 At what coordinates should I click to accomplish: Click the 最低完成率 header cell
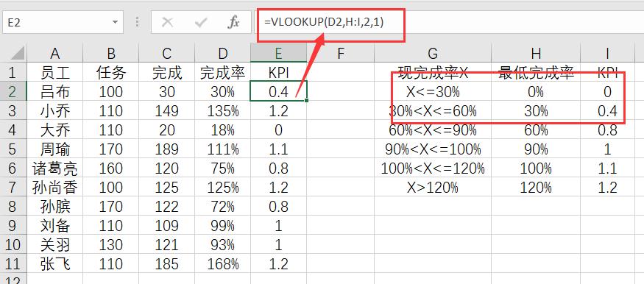tap(536, 72)
